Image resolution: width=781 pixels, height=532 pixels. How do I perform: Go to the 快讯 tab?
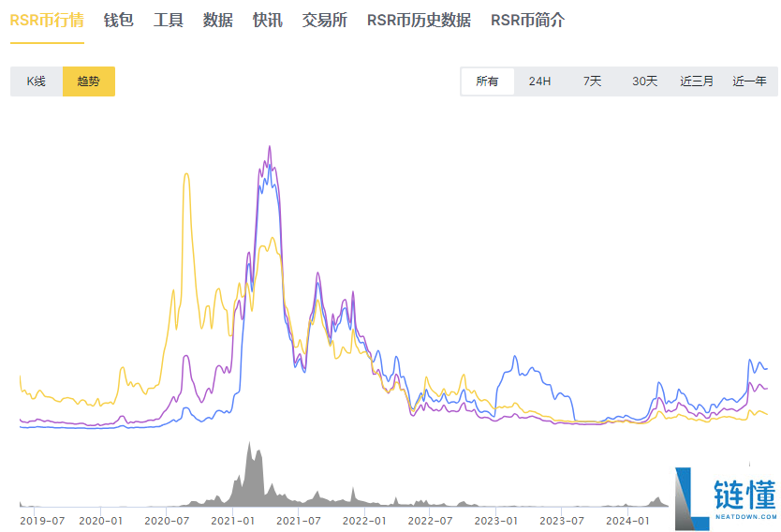268,21
